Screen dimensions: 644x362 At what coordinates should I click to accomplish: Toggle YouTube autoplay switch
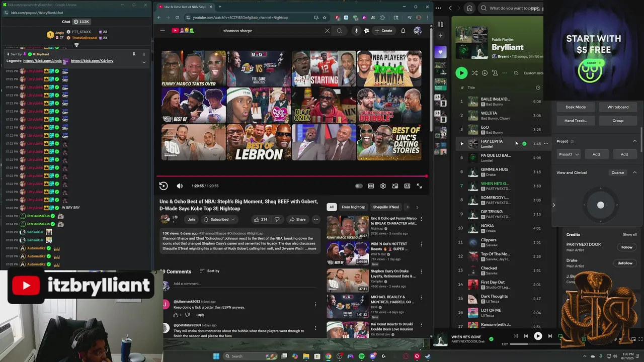click(x=359, y=186)
